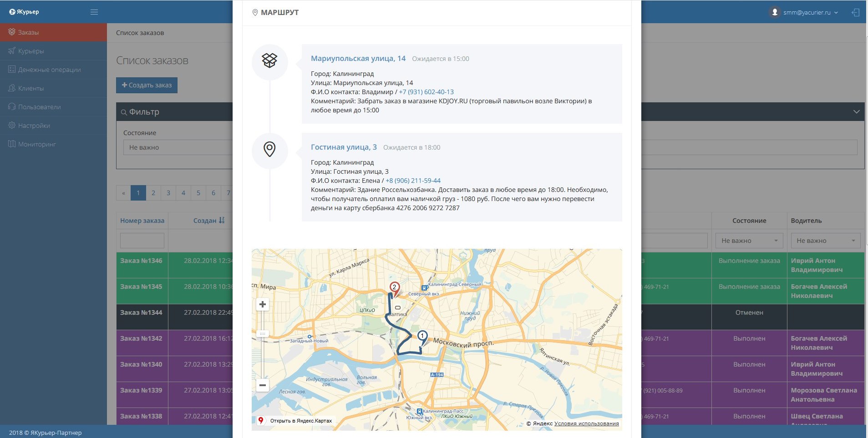Click map marker number 1

click(422, 337)
